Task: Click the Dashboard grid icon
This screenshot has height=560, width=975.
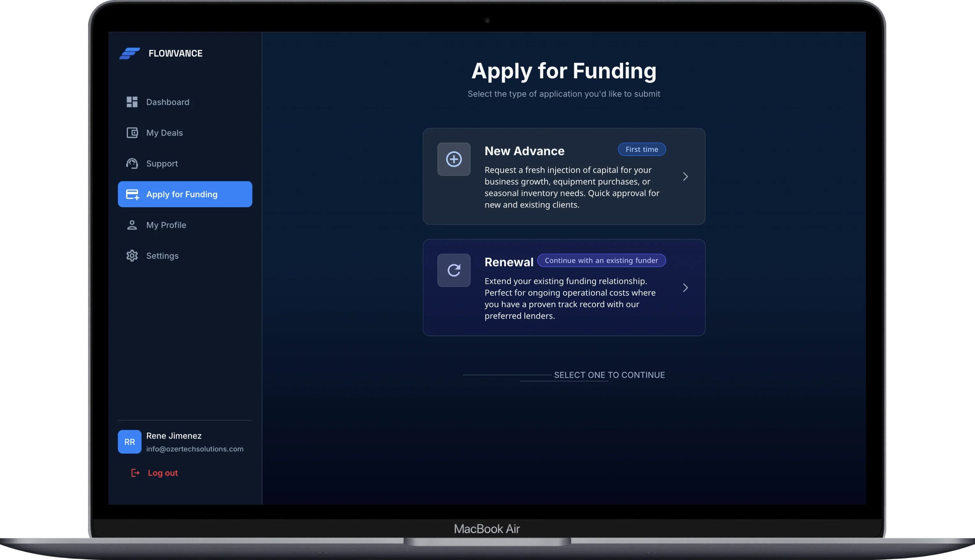Action: click(132, 102)
